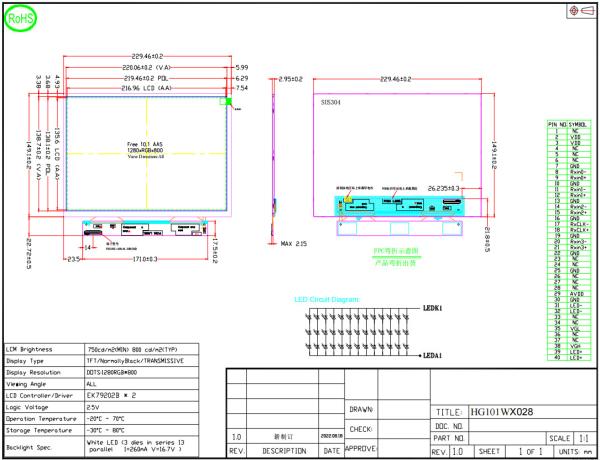Click the '-20°C ~ 70°C' value
600x460 pixels.
click(106, 419)
